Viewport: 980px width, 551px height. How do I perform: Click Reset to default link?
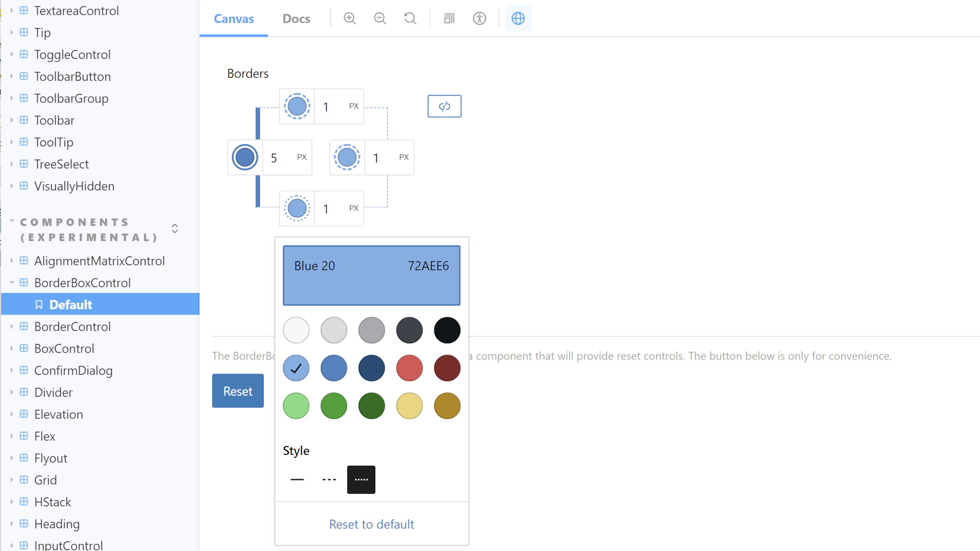point(371,524)
